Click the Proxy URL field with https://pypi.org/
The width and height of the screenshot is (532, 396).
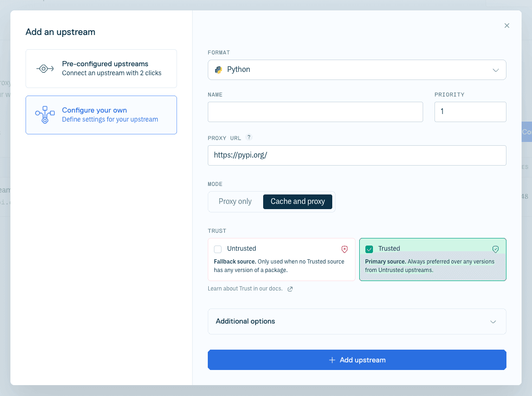pos(357,156)
